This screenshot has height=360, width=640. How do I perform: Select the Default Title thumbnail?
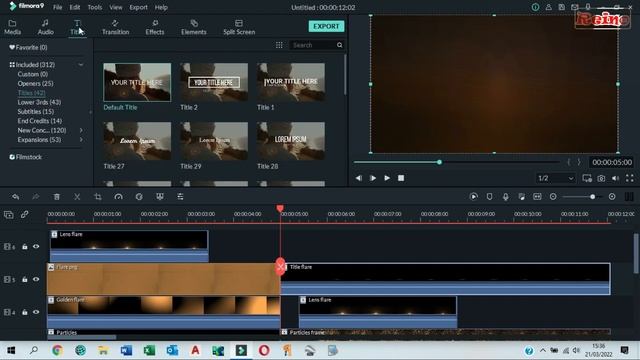(x=137, y=82)
